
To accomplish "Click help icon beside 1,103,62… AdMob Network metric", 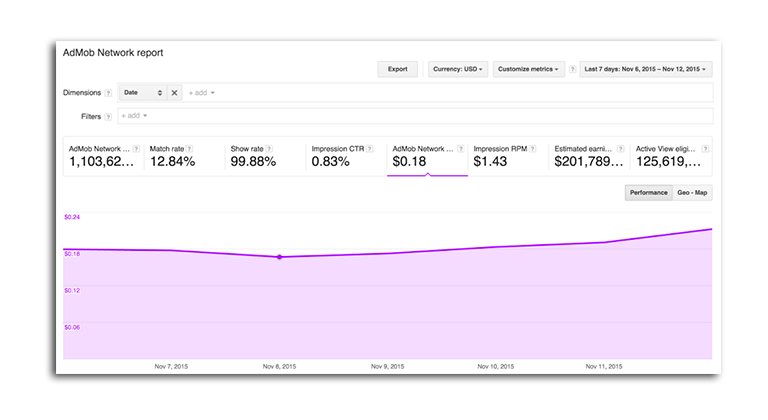I will [x=136, y=149].
